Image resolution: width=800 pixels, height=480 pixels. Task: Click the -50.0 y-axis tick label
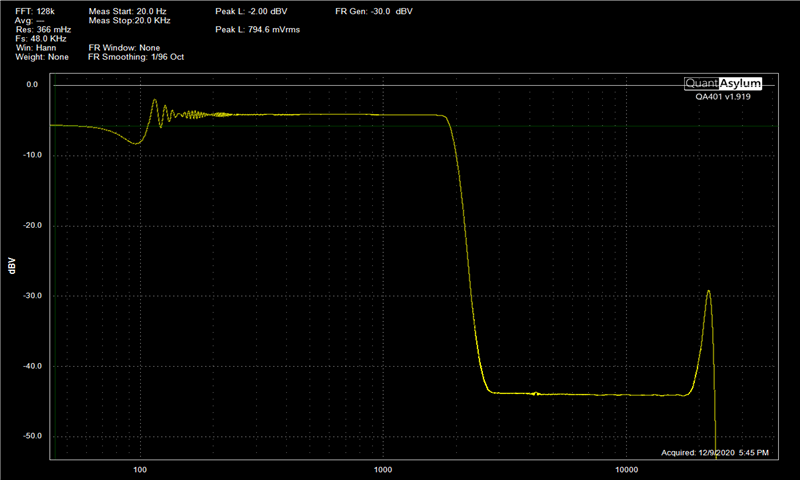point(32,436)
